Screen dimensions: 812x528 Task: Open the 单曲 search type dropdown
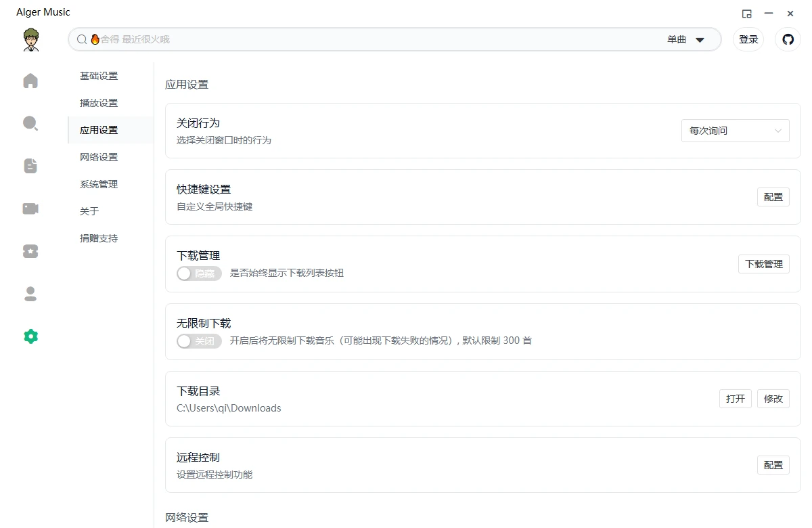click(x=686, y=40)
